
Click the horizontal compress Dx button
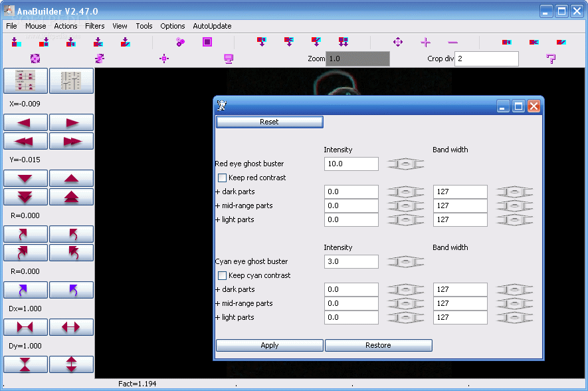point(25,327)
